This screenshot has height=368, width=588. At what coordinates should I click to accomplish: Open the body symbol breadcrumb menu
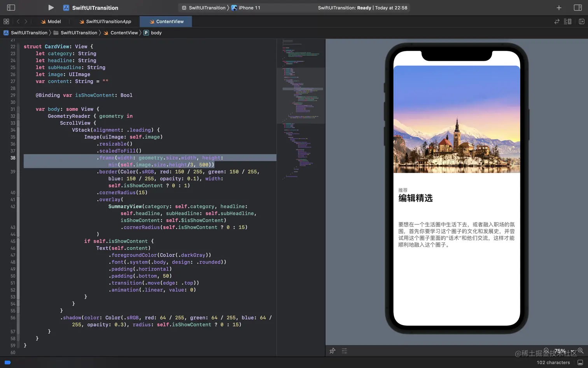tap(152, 33)
